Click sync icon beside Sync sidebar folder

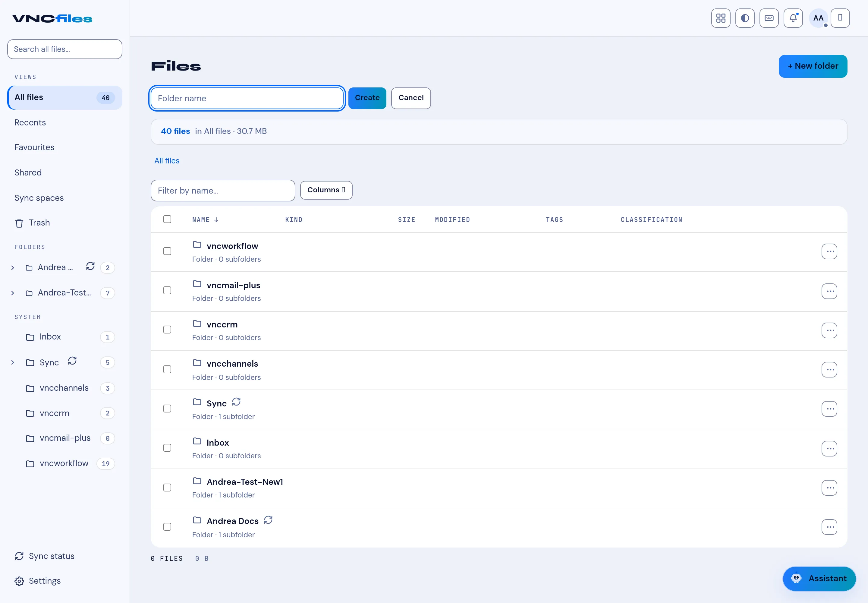click(x=72, y=361)
